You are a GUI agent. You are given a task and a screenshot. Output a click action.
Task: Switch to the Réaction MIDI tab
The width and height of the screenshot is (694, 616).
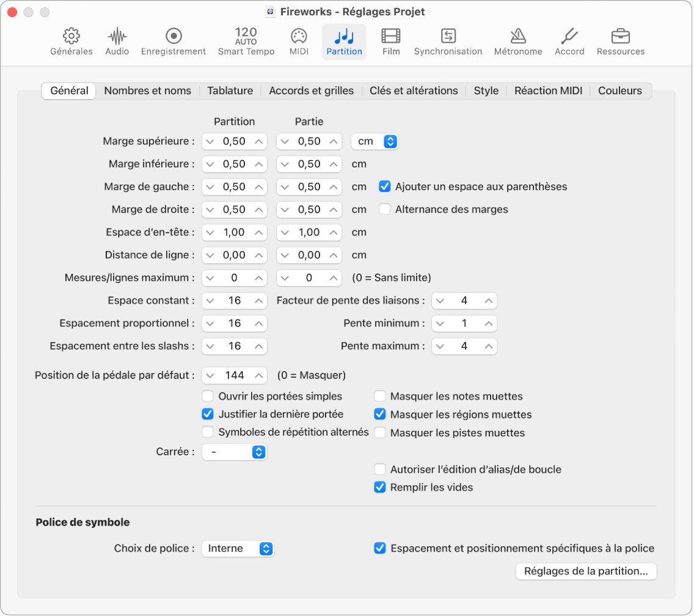pyautogui.click(x=548, y=91)
